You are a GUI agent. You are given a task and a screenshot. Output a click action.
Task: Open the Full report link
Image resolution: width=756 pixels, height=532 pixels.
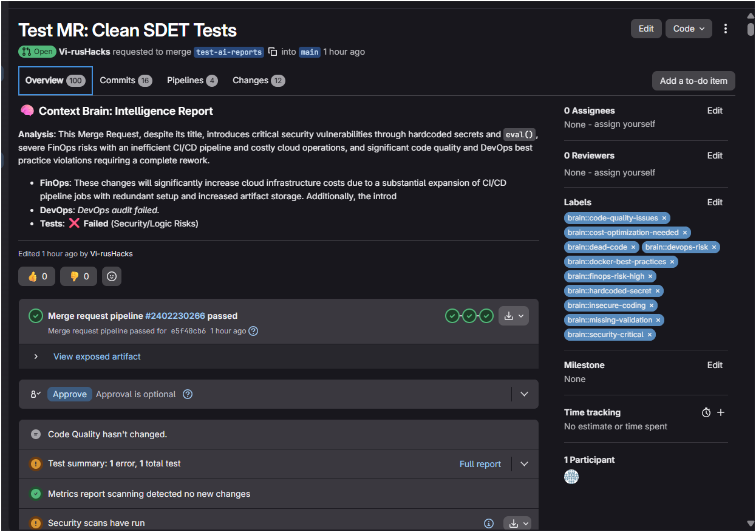(480, 464)
